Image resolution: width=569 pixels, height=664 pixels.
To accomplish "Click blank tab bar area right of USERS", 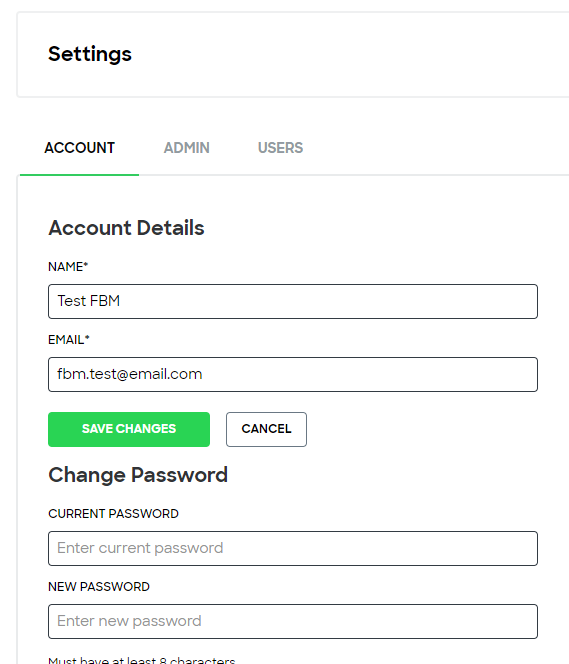I will point(436,148).
